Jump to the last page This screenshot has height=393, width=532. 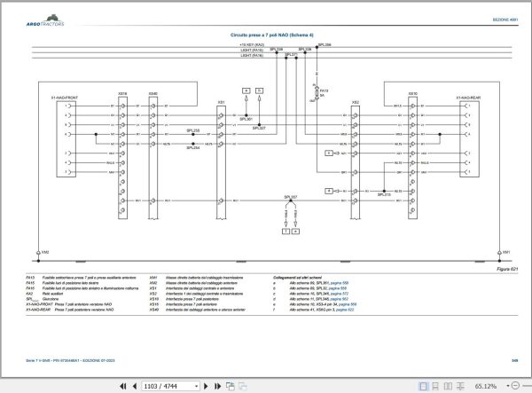click(217, 386)
